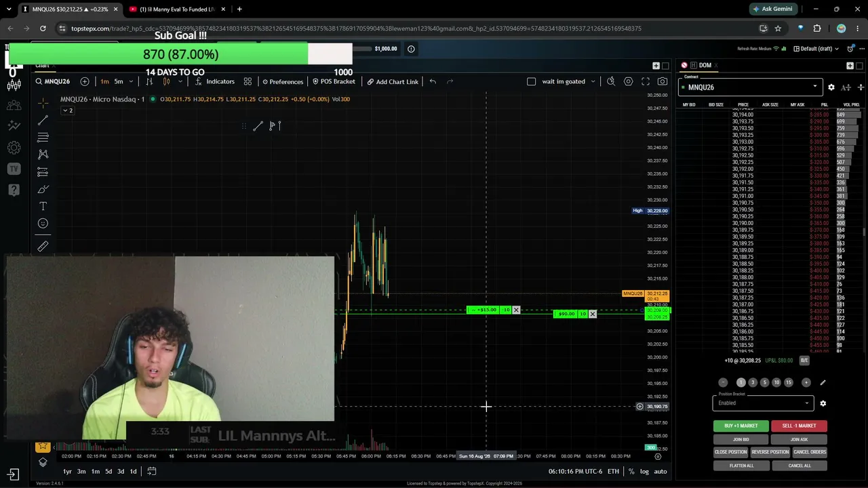Viewport: 868px width, 488px height.
Task: Select quantity preset 15
Action: 788,383
